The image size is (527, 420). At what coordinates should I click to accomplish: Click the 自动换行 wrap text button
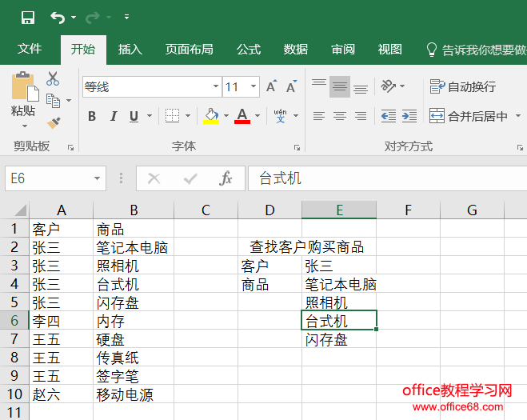462,86
